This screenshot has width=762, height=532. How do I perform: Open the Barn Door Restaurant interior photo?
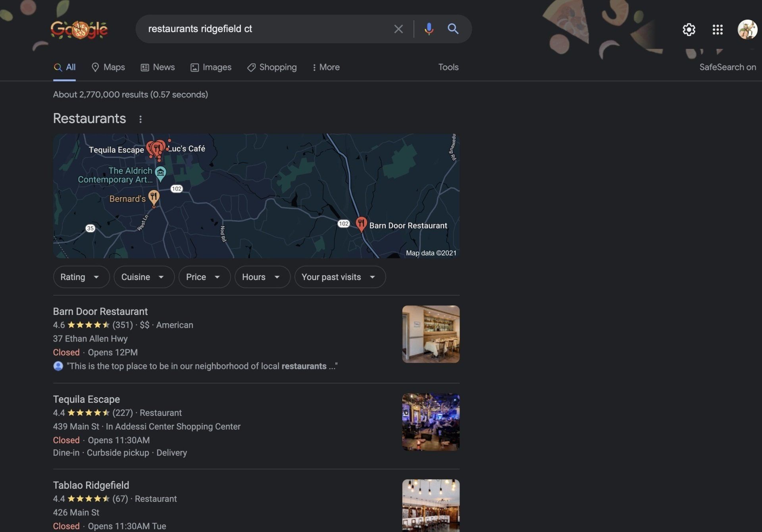[x=431, y=334]
